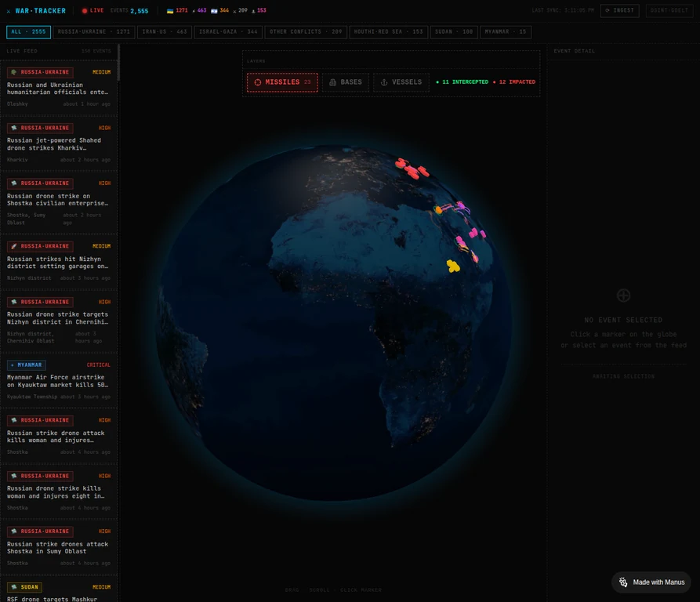Image resolution: width=700 pixels, height=602 pixels.
Task: Click the Last Sync timestamp
Action: [563, 10]
